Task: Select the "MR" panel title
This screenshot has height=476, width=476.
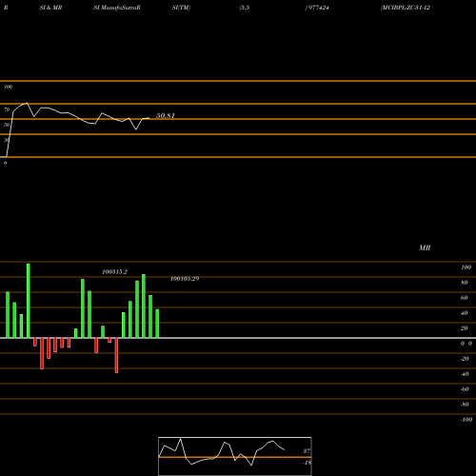Action: pyautogui.click(x=425, y=248)
